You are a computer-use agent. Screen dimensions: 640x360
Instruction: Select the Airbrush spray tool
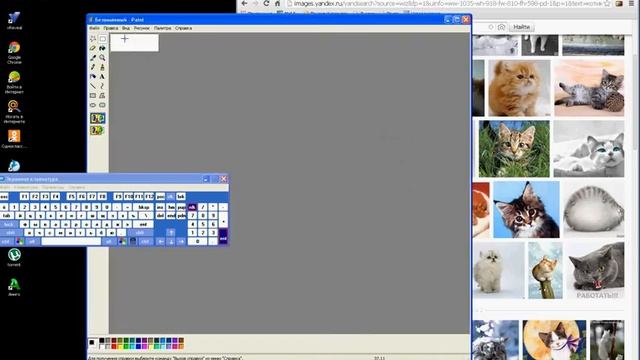pos(93,76)
